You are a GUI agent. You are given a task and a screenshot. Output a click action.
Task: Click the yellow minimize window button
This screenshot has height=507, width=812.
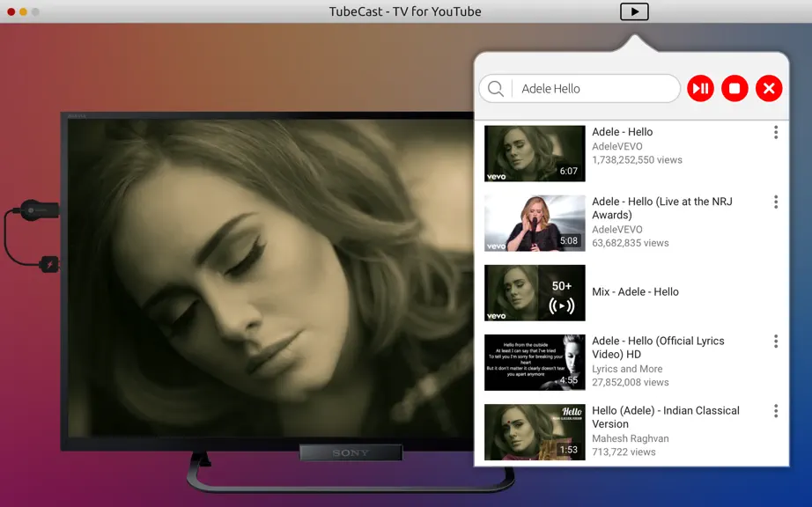click(x=23, y=11)
